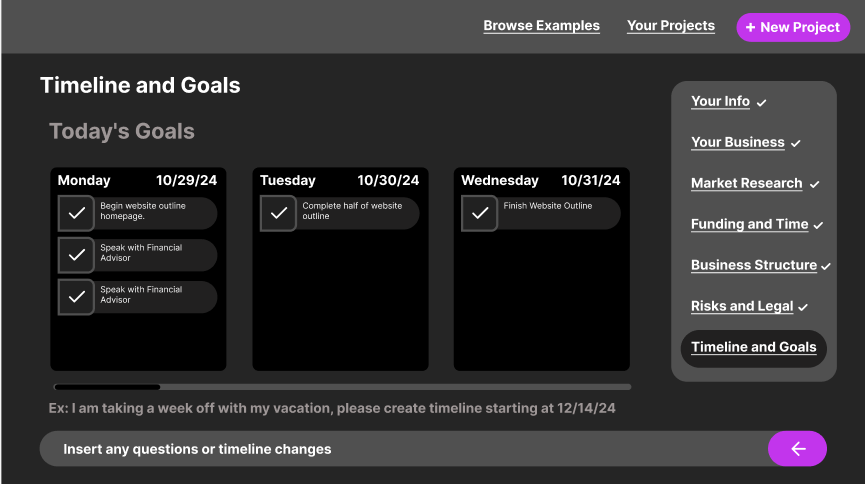Go to Your Projects page
Screen dimensions: 865x484
[x=670, y=26]
